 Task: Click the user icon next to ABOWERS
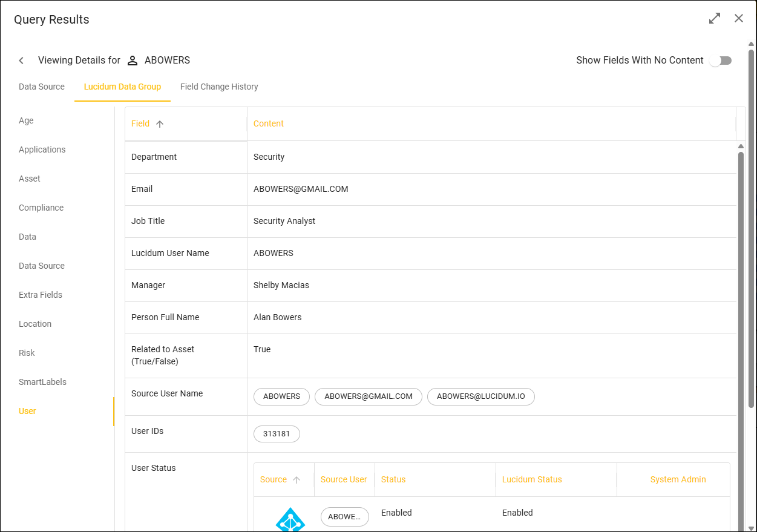tap(133, 61)
